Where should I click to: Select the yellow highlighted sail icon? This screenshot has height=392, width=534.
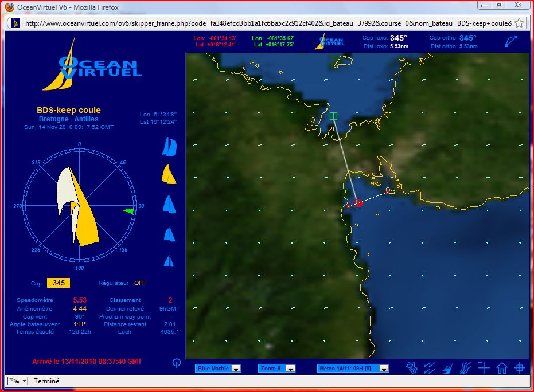pyautogui.click(x=169, y=174)
